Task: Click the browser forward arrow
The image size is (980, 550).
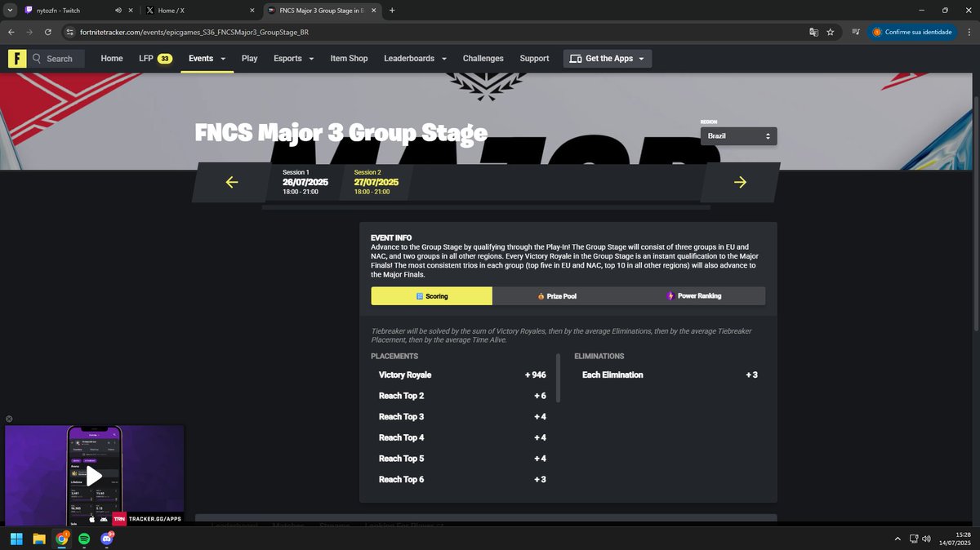Action: [29, 32]
